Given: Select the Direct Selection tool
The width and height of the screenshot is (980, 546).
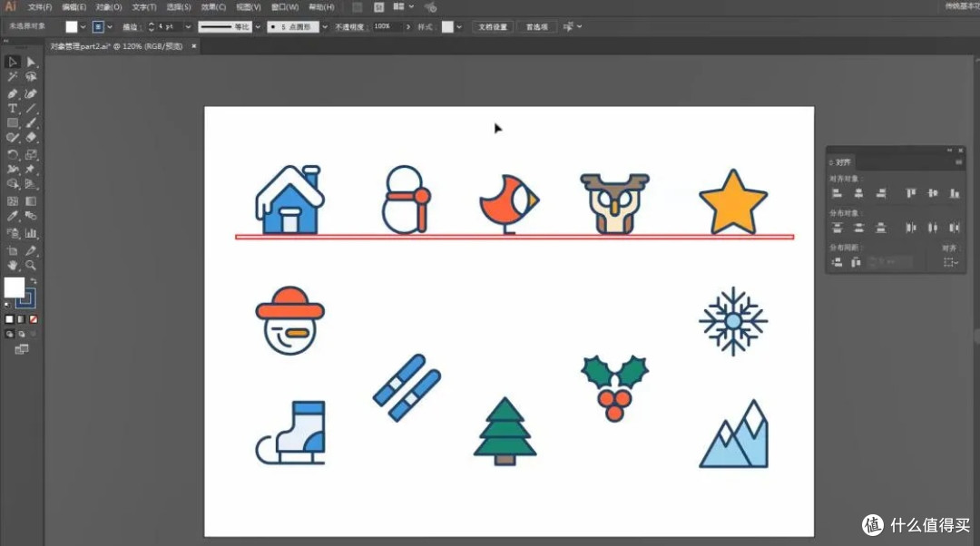Looking at the screenshot, I should coord(31,62).
